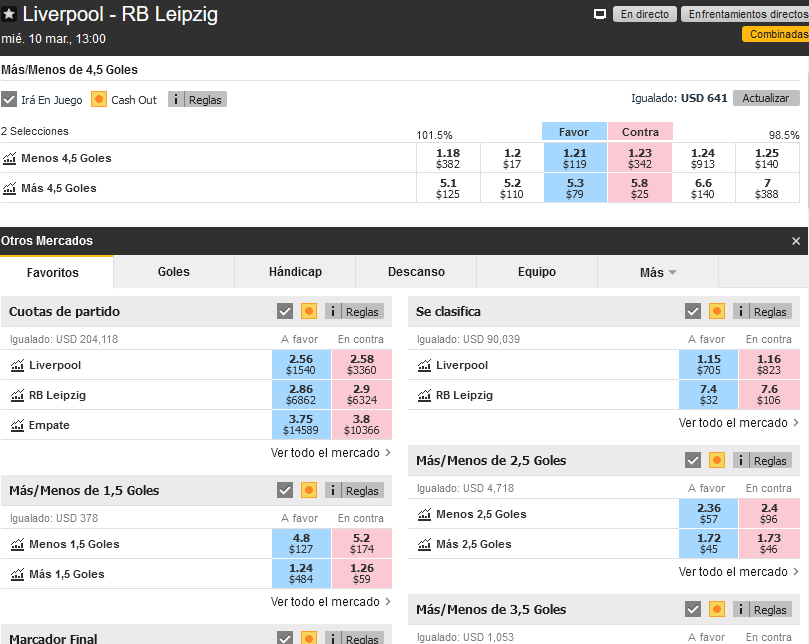
Task: Expand the Más dropdown tab
Action: (658, 272)
